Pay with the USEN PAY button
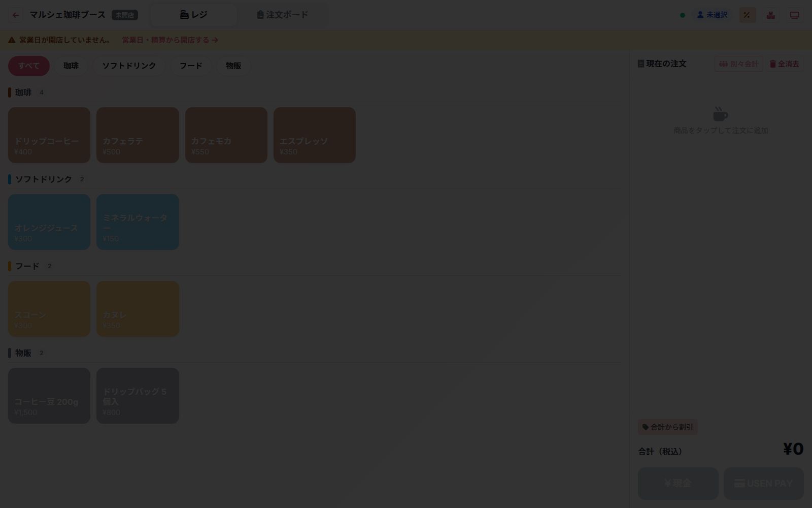812x508 pixels. pyautogui.click(x=764, y=484)
